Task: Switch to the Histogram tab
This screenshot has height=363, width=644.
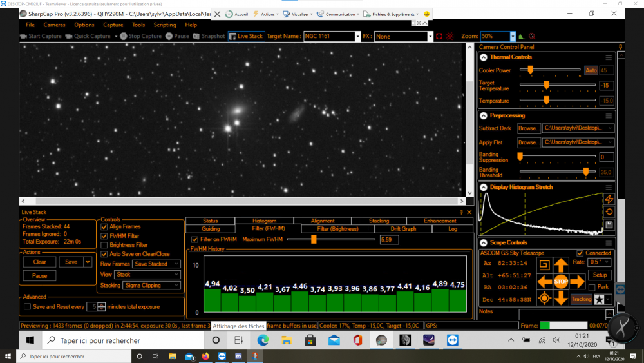Action: point(264,221)
